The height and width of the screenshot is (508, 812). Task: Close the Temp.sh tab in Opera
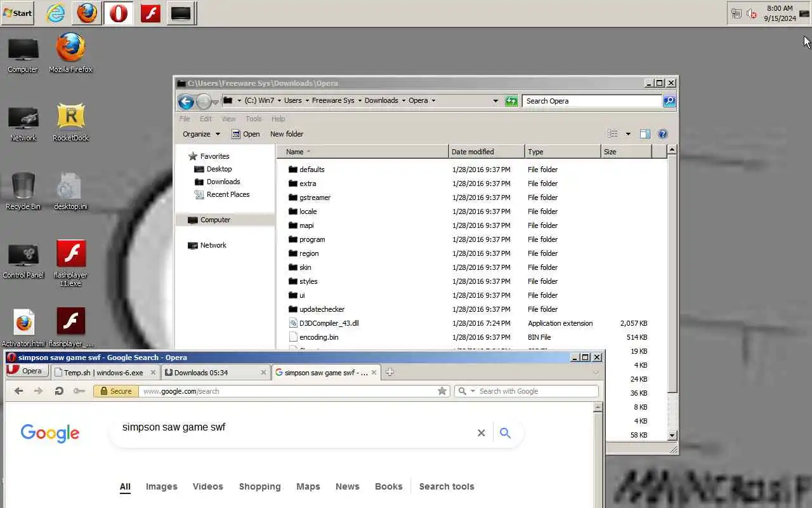[153, 373]
